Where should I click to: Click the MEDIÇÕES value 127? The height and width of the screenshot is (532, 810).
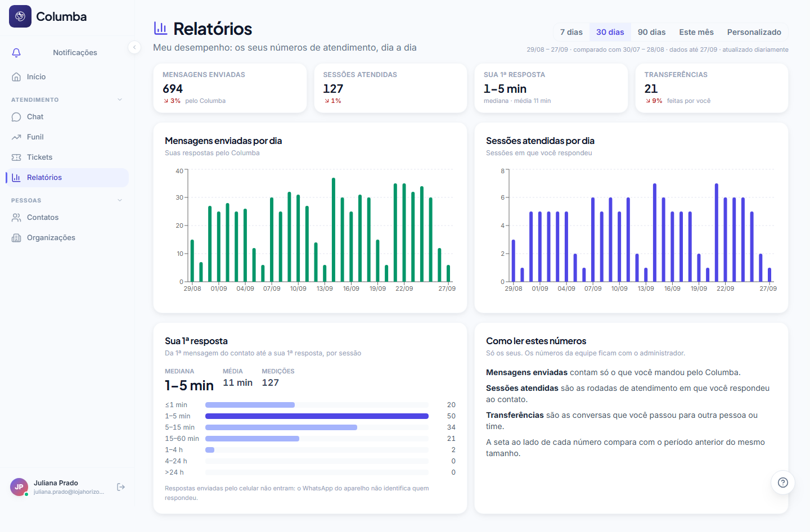(270, 382)
